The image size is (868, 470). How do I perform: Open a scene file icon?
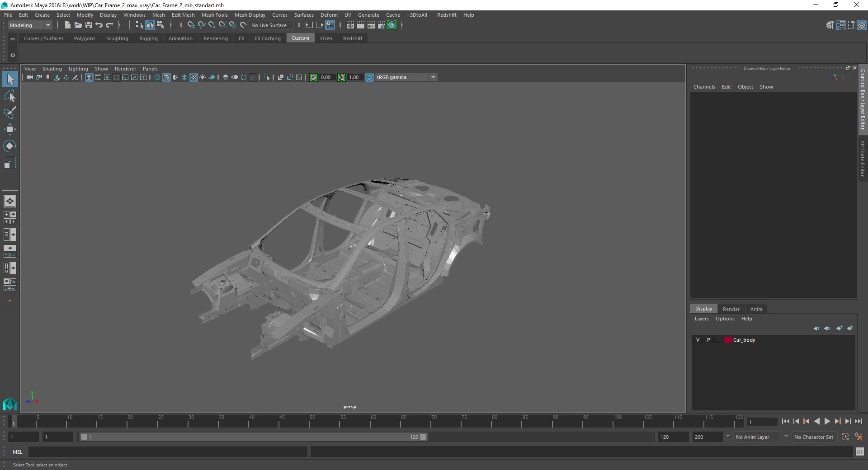[x=78, y=25]
